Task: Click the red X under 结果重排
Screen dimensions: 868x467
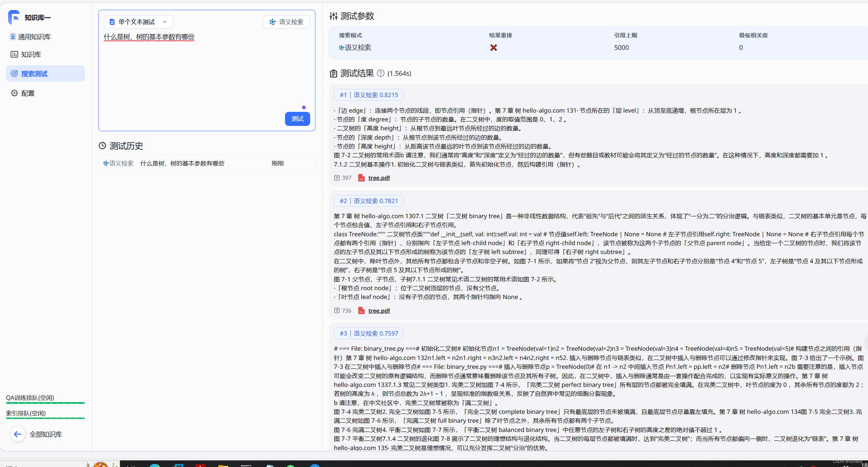Action: coord(493,47)
